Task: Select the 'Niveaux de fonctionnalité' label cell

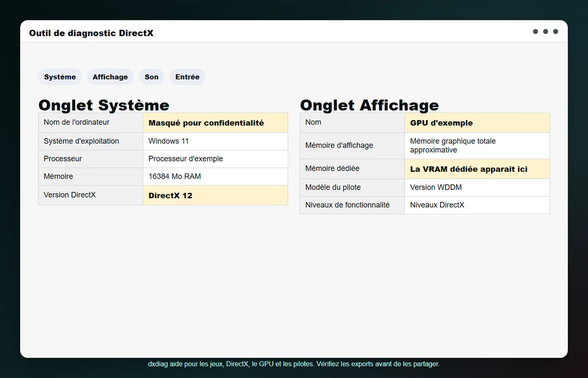Action: (353, 205)
